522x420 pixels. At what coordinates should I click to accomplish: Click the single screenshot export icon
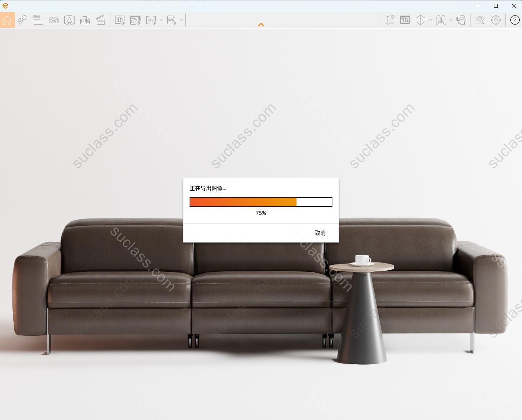click(x=120, y=20)
